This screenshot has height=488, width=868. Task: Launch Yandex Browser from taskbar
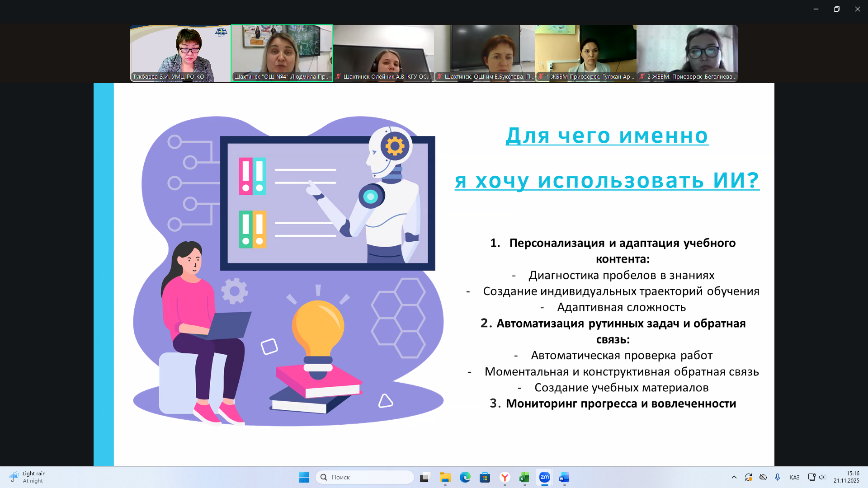coord(505,477)
